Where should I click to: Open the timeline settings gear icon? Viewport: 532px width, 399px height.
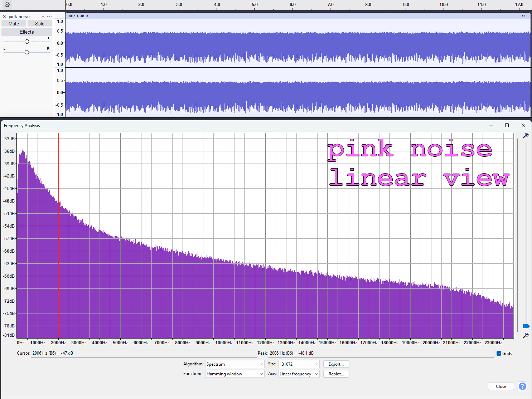(x=7, y=5)
